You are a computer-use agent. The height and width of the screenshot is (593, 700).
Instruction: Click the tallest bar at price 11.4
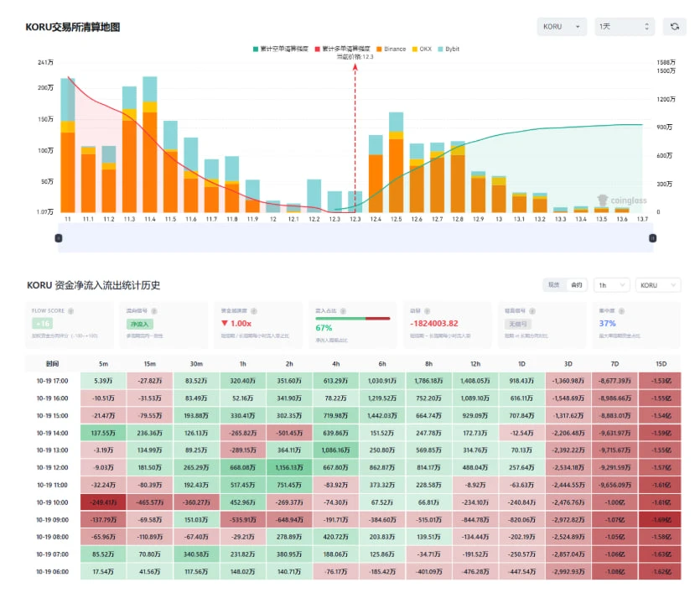[150, 144]
